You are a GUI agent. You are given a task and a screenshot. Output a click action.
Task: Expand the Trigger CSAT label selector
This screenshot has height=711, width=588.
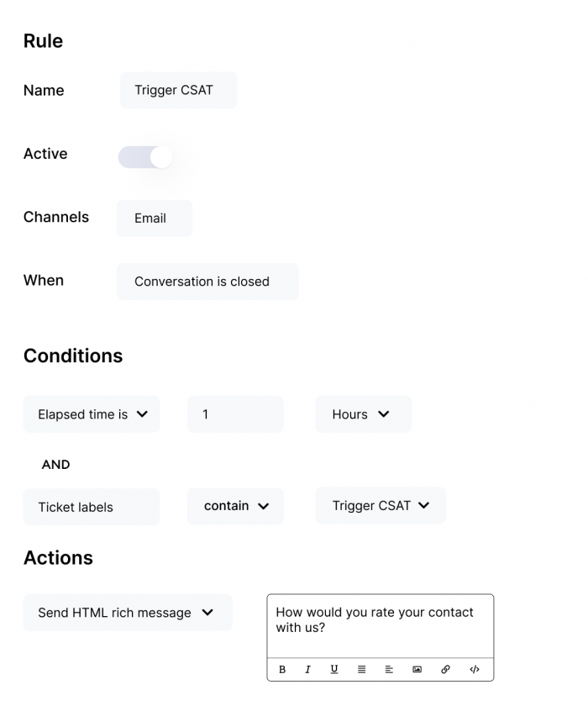[x=380, y=505]
